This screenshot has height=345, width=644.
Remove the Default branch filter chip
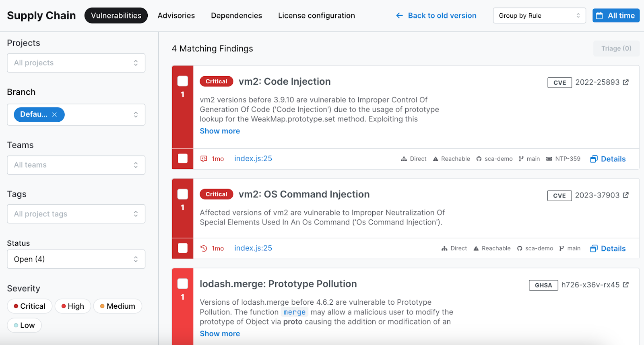[54, 114]
